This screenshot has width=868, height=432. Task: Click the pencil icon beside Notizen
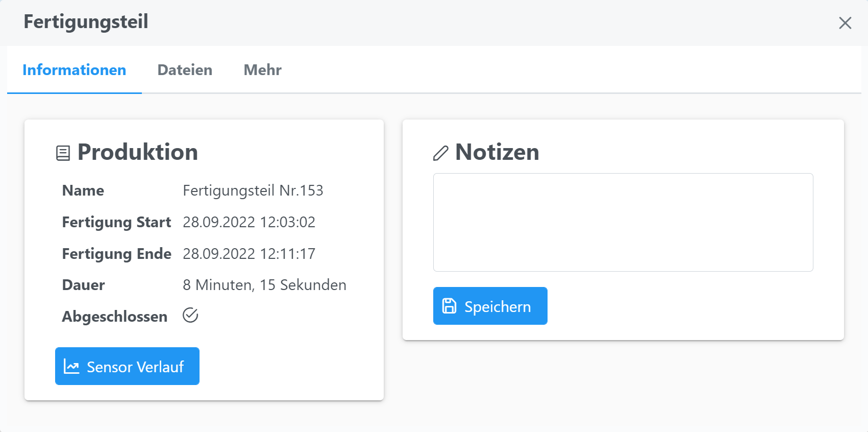click(x=440, y=153)
